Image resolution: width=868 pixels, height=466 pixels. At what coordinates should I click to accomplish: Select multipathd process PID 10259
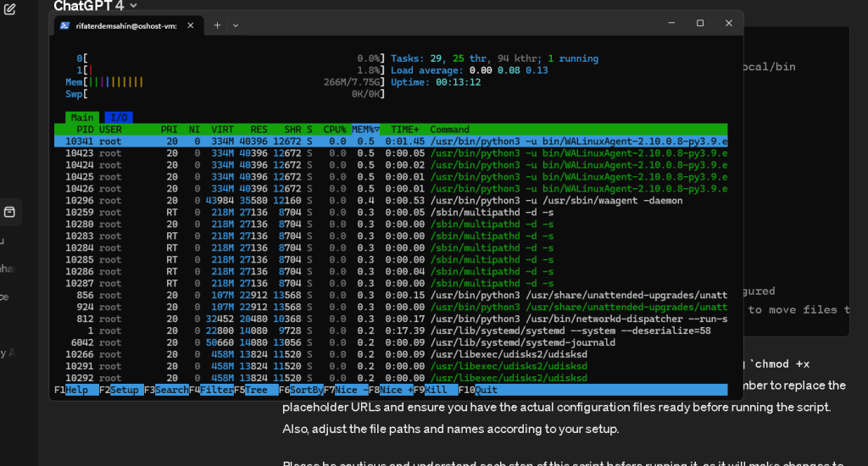pos(391,212)
